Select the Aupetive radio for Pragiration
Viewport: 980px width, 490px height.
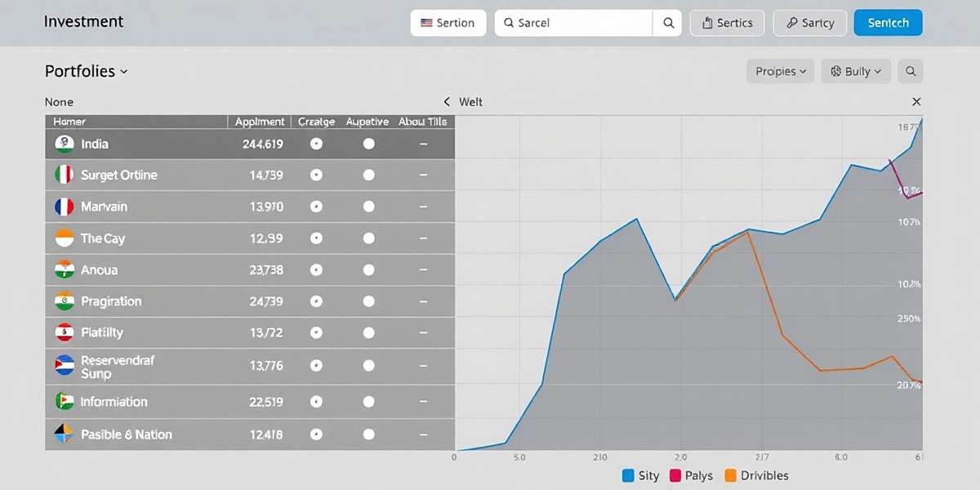pos(368,301)
